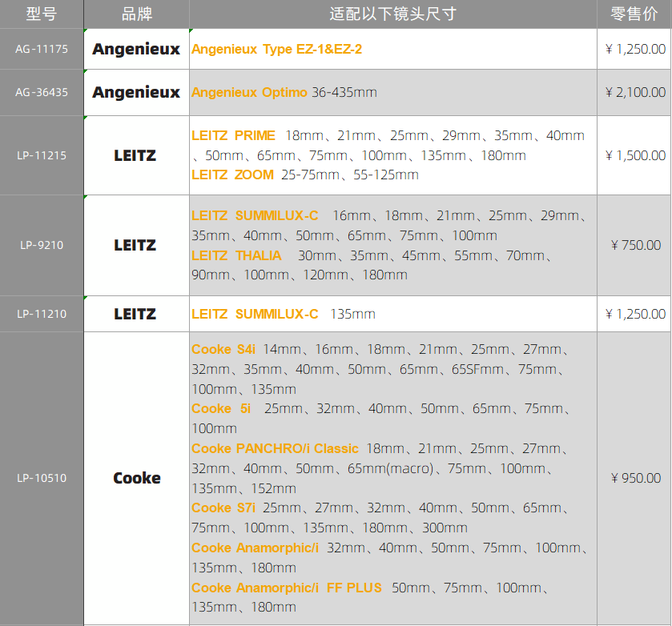
Task: Click the 65mm(macro) size text
Action: point(390,468)
